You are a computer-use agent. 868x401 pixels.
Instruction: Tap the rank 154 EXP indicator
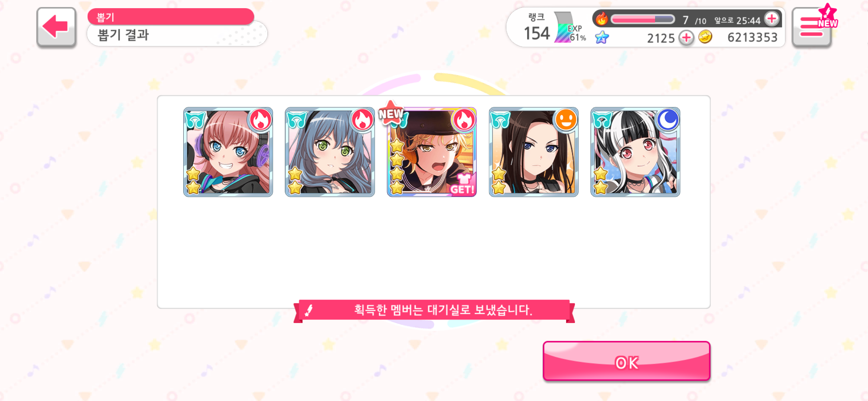(555, 27)
